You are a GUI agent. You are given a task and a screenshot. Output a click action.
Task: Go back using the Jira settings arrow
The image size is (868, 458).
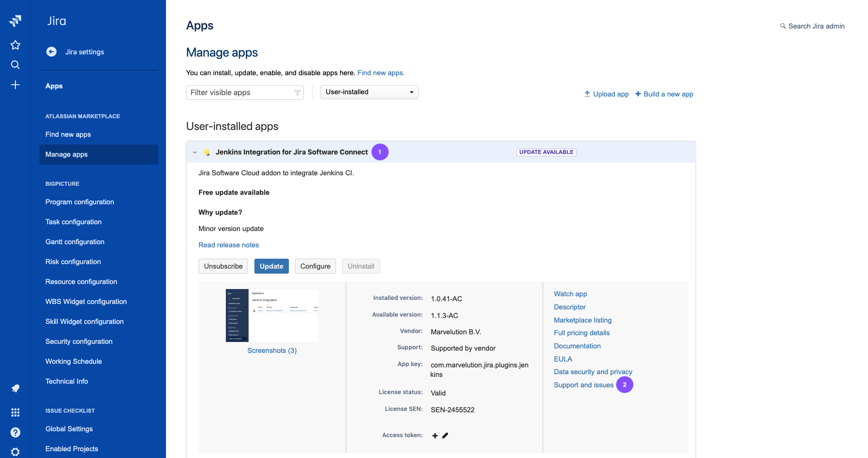coord(52,52)
